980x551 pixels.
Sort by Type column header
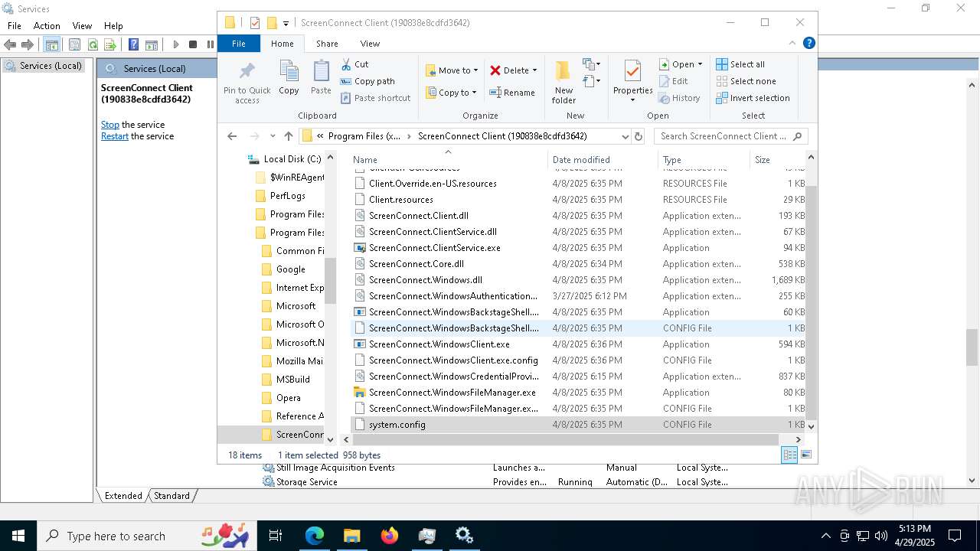[x=704, y=160]
